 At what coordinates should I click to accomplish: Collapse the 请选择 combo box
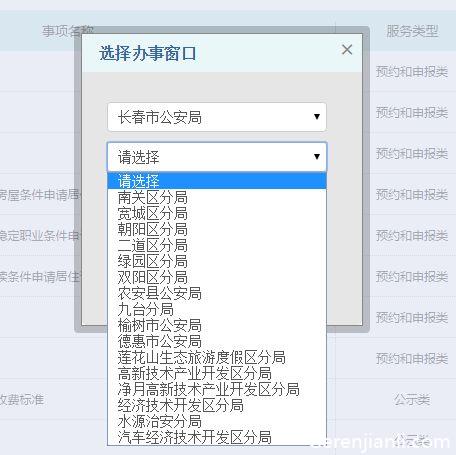217,157
